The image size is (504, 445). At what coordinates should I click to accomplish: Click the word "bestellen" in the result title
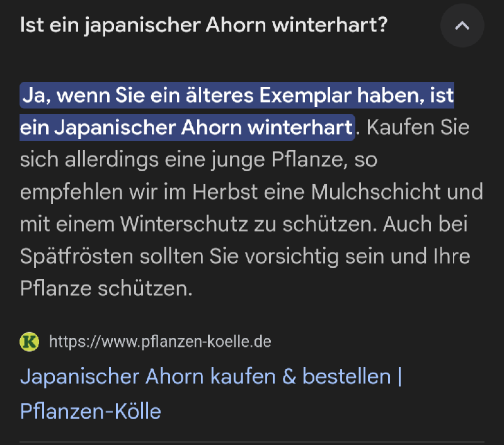pyautogui.click(x=346, y=376)
